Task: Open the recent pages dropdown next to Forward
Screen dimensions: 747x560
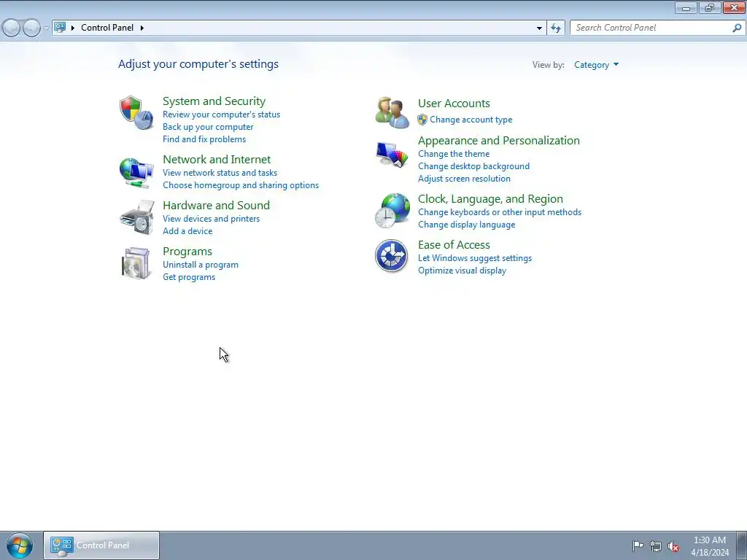Action: tap(46, 28)
